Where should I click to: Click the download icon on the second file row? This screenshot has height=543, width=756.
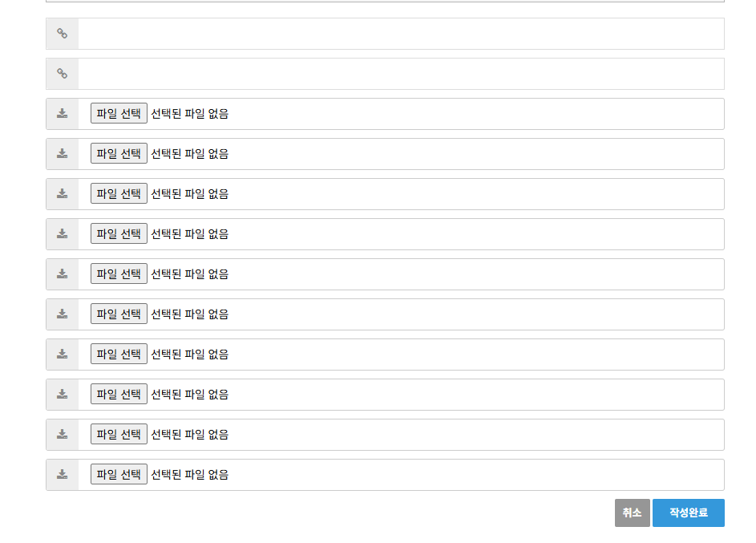point(63,154)
